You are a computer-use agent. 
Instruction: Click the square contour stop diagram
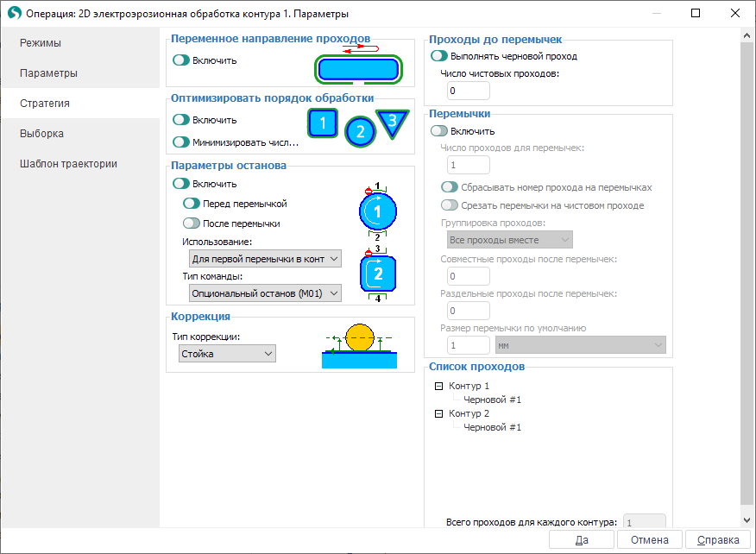coord(377,274)
